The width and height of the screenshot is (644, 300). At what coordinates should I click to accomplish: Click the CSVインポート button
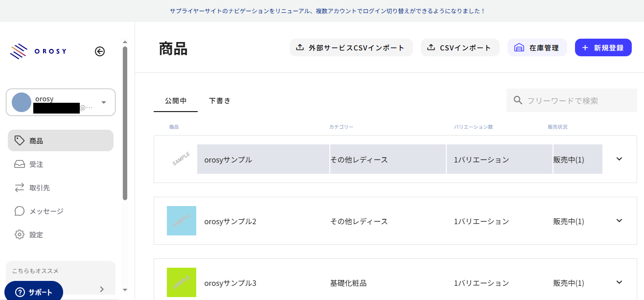[x=460, y=48]
